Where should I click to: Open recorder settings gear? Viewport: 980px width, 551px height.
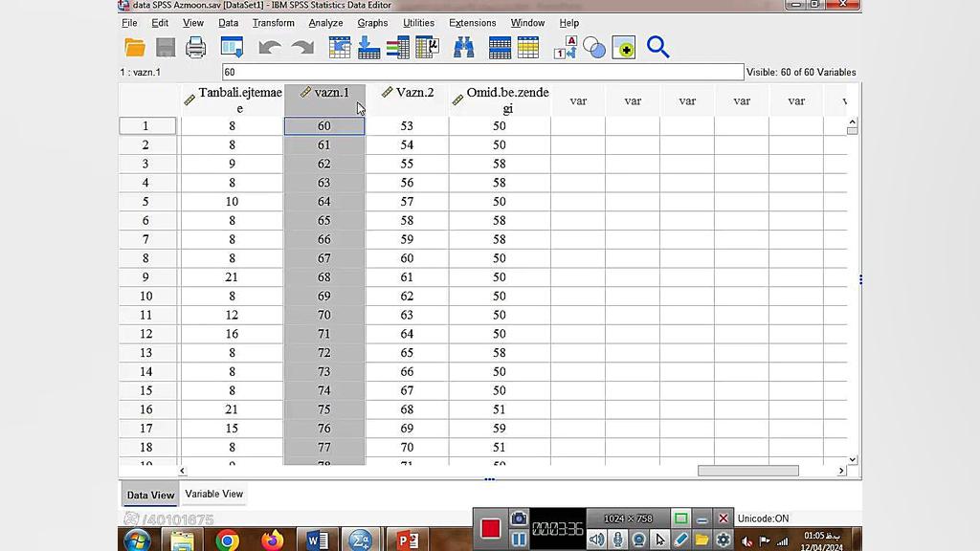click(724, 540)
